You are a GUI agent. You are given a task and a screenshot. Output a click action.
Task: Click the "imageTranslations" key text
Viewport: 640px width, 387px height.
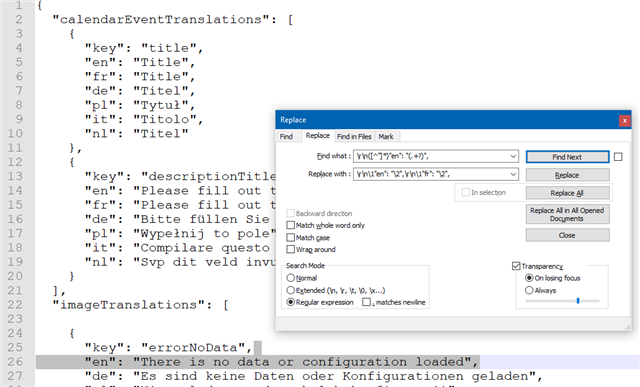(133, 305)
